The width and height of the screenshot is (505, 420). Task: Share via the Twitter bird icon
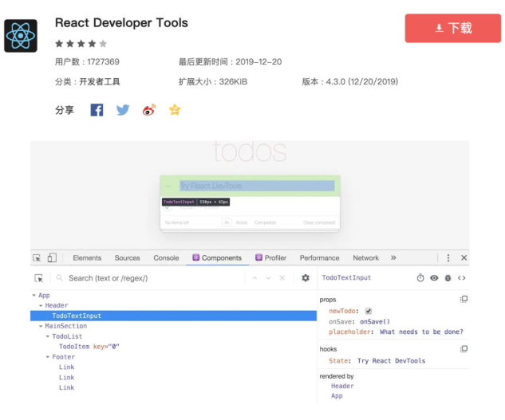click(x=123, y=110)
